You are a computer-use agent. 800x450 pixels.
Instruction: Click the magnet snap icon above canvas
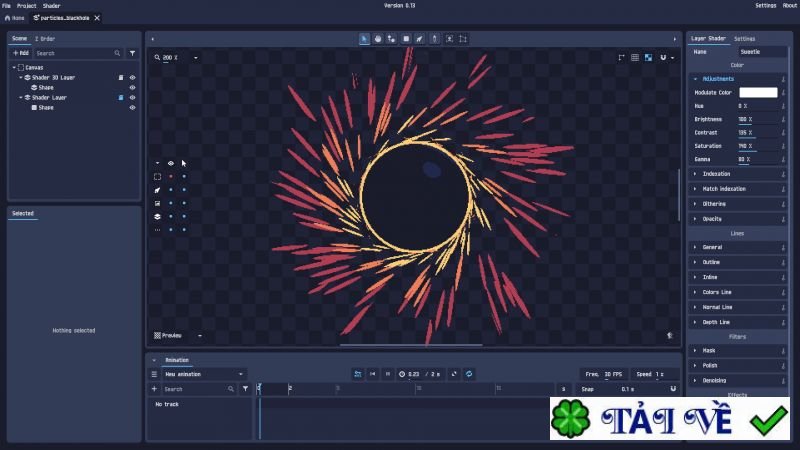tap(662, 58)
